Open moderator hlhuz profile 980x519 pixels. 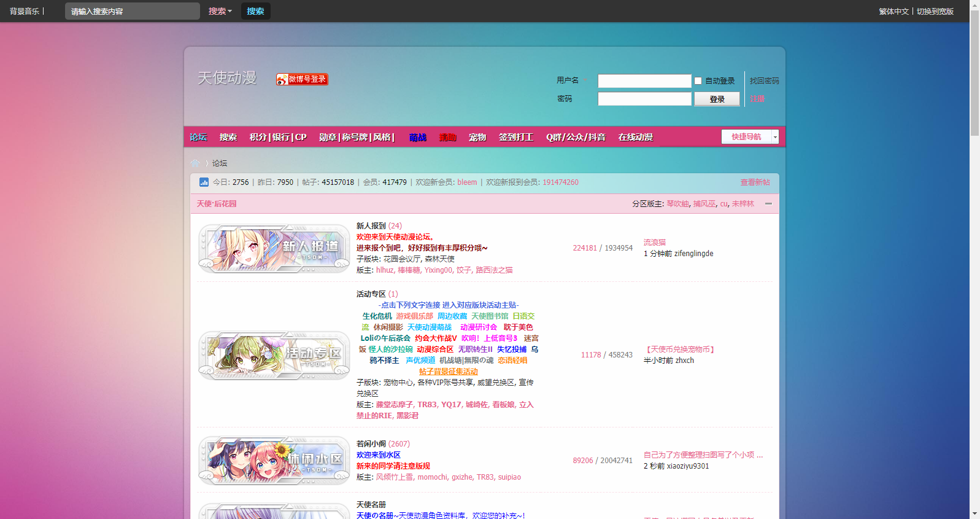(385, 270)
